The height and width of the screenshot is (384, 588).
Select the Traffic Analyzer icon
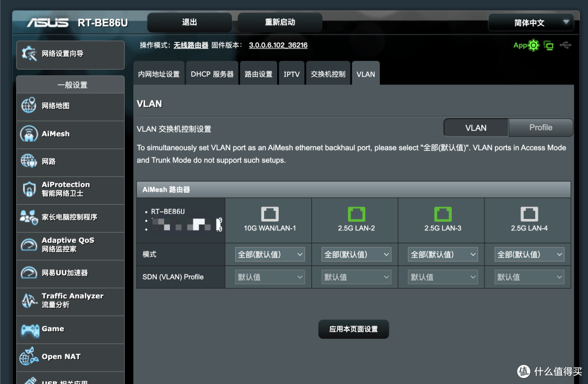click(29, 300)
